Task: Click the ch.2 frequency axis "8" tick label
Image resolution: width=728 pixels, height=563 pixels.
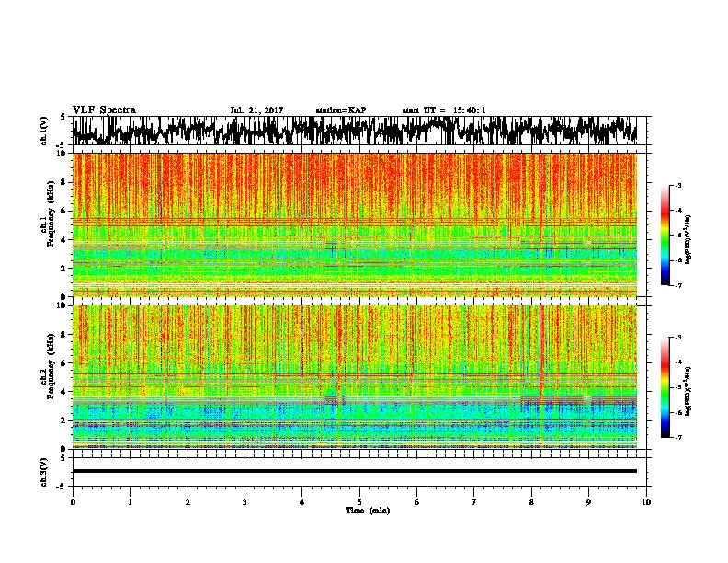Action: click(63, 335)
